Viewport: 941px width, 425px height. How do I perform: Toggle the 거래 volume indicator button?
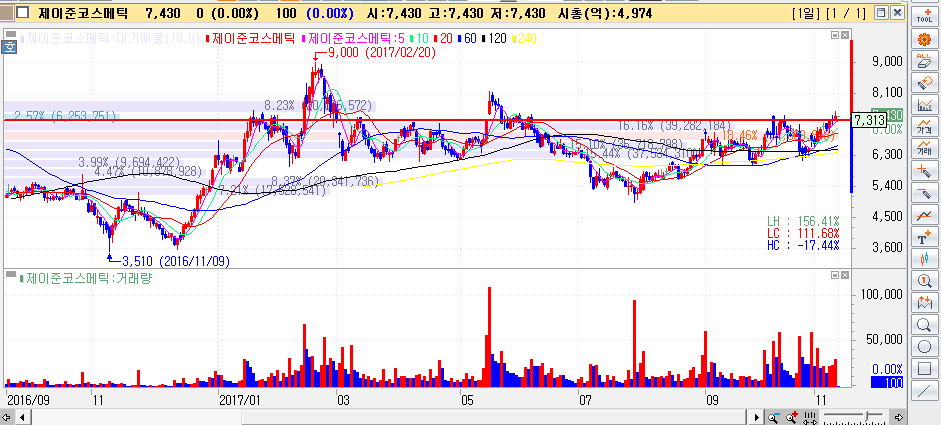tap(925, 149)
